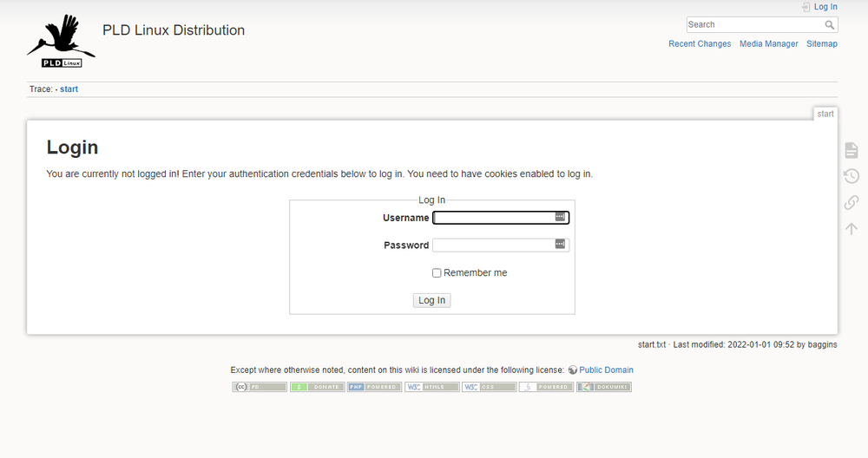
Task: Open the W3C HTML5 validator badge
Action: click(x=431, y=387)
